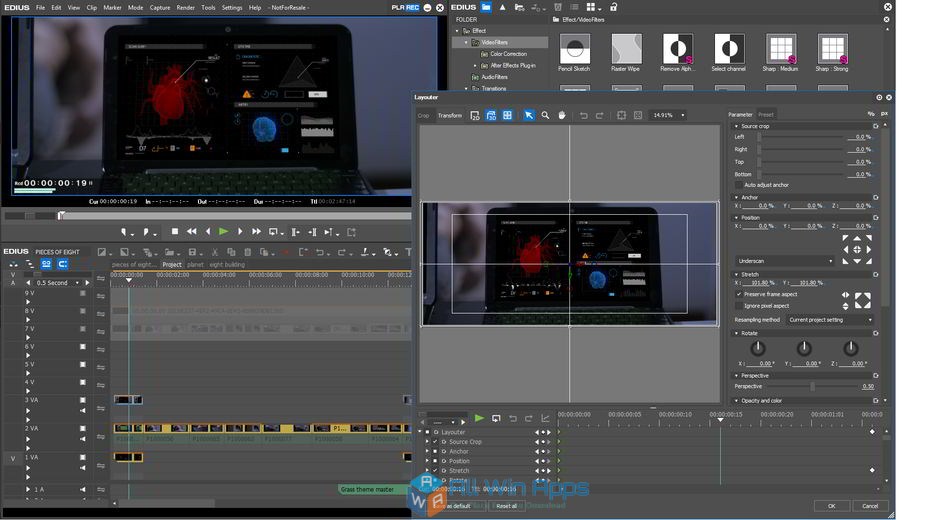Viewport: 925px width, 520px height.
Task: Choose the hand pan tool in Layouter
Action: point(562,115)
